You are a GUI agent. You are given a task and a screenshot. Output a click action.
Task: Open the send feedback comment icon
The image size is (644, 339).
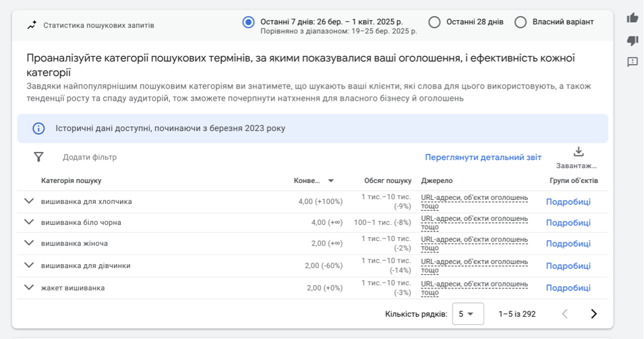pyautogui.click(x=633, y=61)
